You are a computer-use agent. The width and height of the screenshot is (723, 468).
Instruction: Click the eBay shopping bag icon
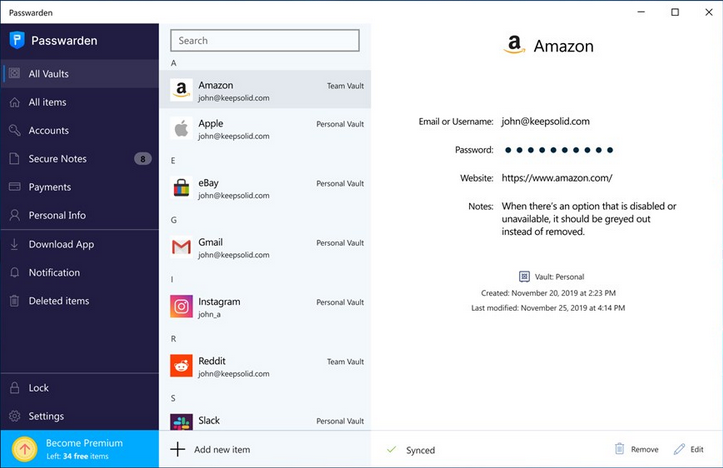click(x=181, y=188)
